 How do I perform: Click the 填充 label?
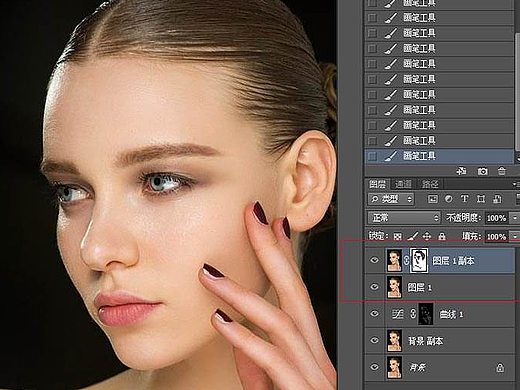point(471,236)
